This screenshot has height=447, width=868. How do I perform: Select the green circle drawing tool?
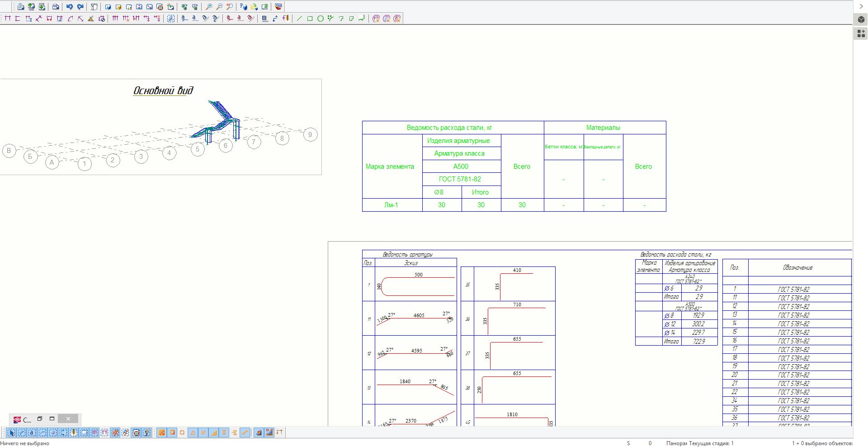click(x=320, y=19)
